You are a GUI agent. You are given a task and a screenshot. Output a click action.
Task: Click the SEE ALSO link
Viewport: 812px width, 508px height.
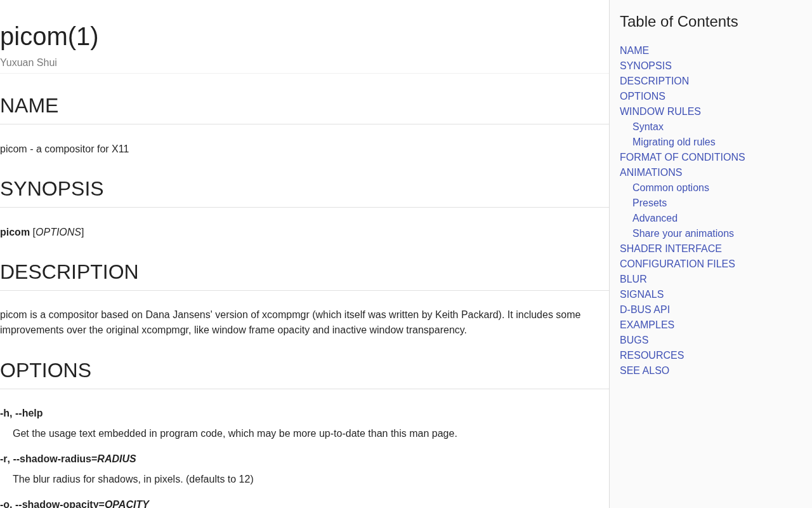[x=644, y=371]
